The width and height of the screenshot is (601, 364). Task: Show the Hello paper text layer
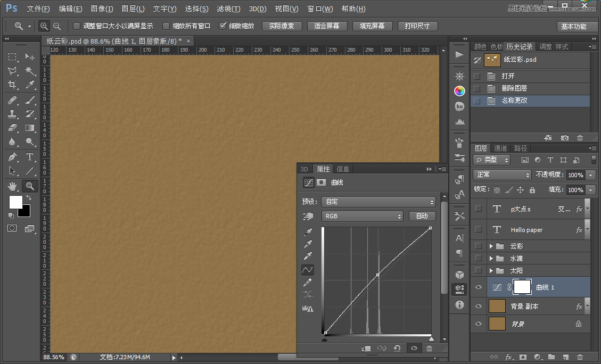(x=479, y=229)
